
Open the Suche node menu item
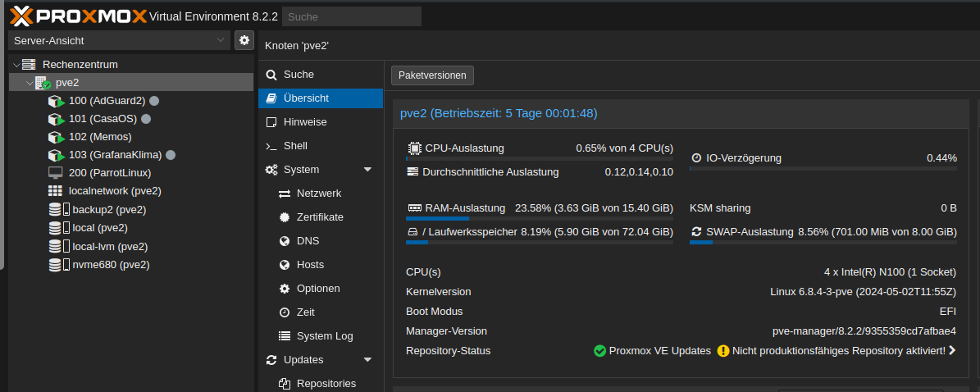321,75
